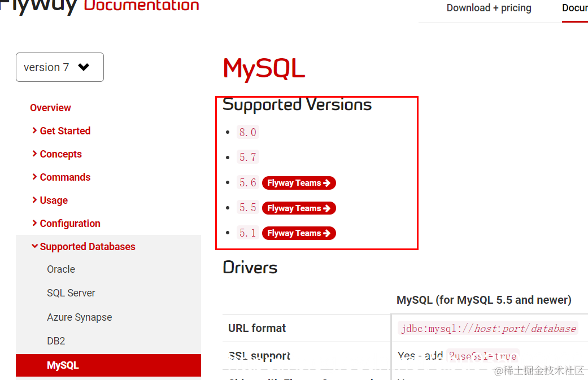Click the Overview sidebar link
The height and width of the screenshot is (380, 588).
pyautogui.click(x=50, y=108)
